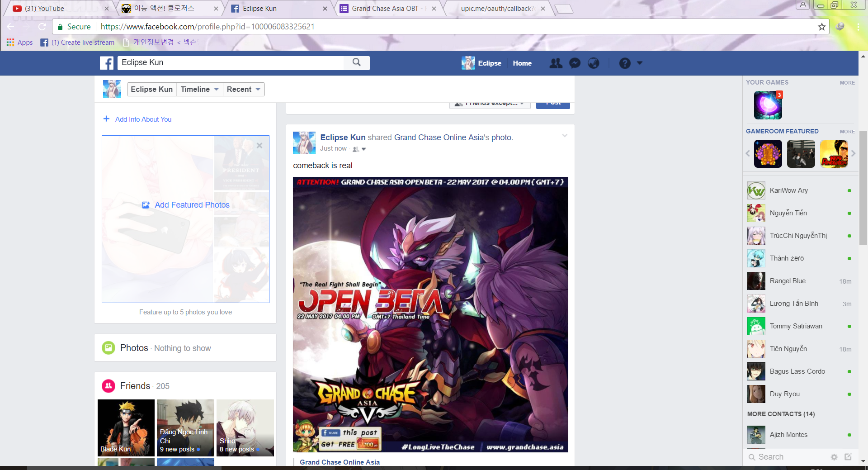This screenshot has width=868, height=470.
Task: Open the second Gameroom Featured game
Action: (x=801, y=154)
